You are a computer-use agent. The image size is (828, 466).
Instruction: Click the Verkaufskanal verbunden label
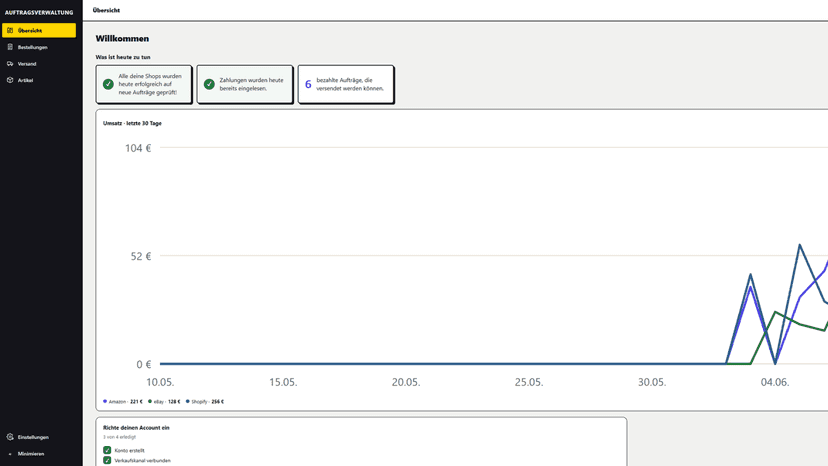point(143,461)
